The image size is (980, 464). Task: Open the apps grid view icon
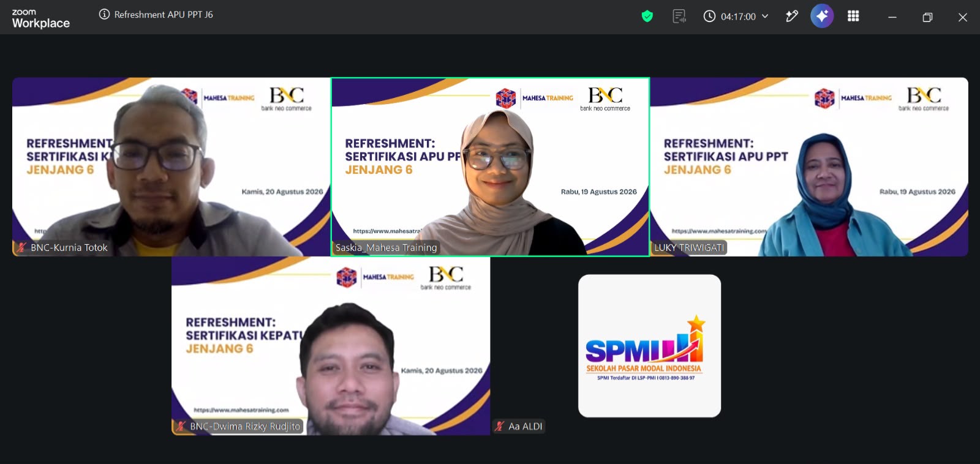(x=853, y=16)
